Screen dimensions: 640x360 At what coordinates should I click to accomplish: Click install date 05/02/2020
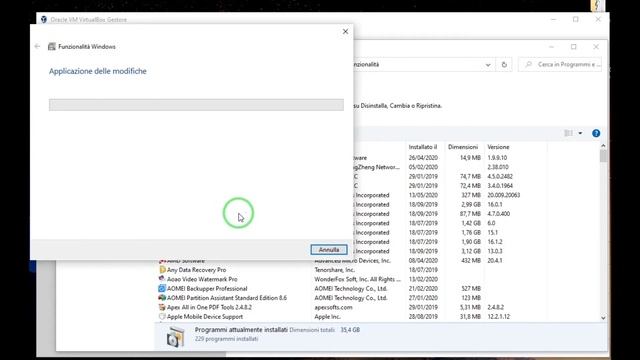pyautogui.click(x=423, y=167)
